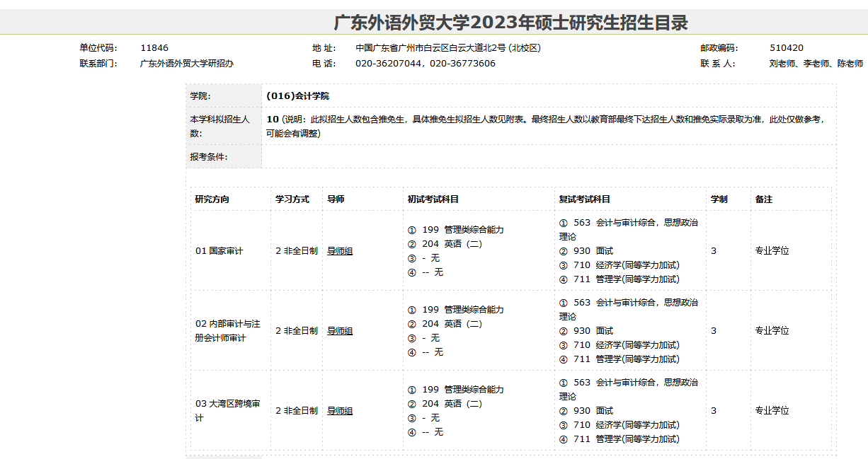
Task: Click the contact department 广东外语外贸大学研招办
Action: 187,64
